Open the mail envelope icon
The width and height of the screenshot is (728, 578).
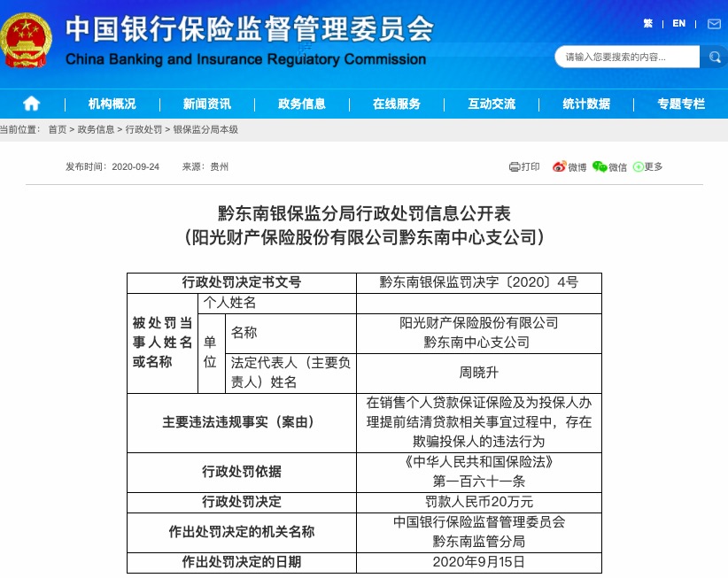(714, 24)
